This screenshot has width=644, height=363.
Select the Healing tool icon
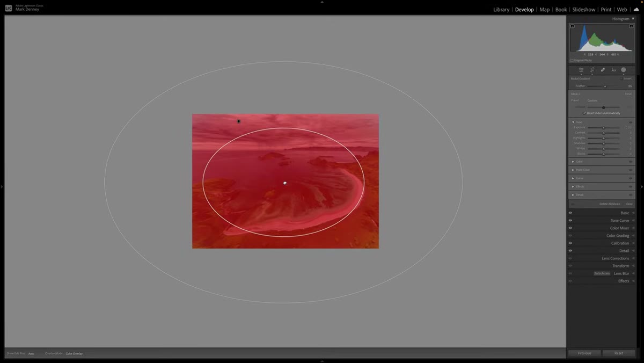[x=603, y=70]
